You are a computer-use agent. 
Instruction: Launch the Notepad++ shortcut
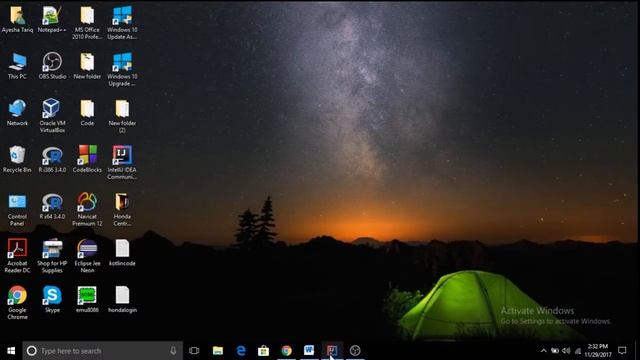point(52,20)
